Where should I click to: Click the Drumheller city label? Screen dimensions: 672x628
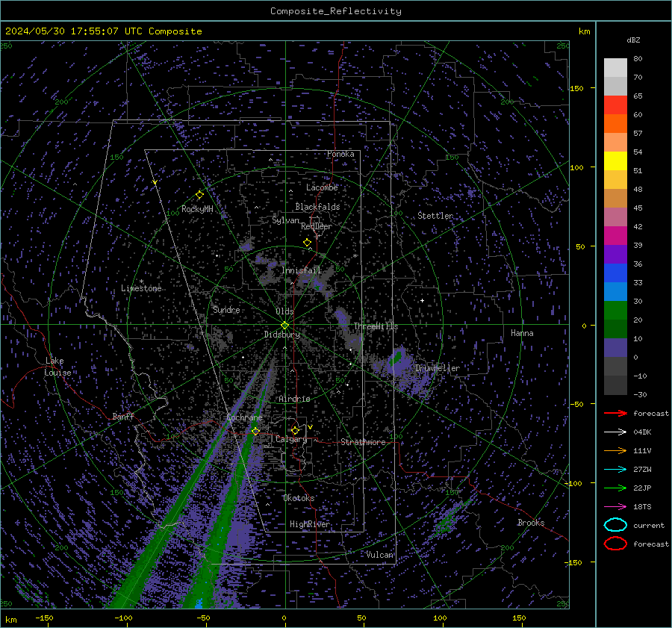[438, 368]
